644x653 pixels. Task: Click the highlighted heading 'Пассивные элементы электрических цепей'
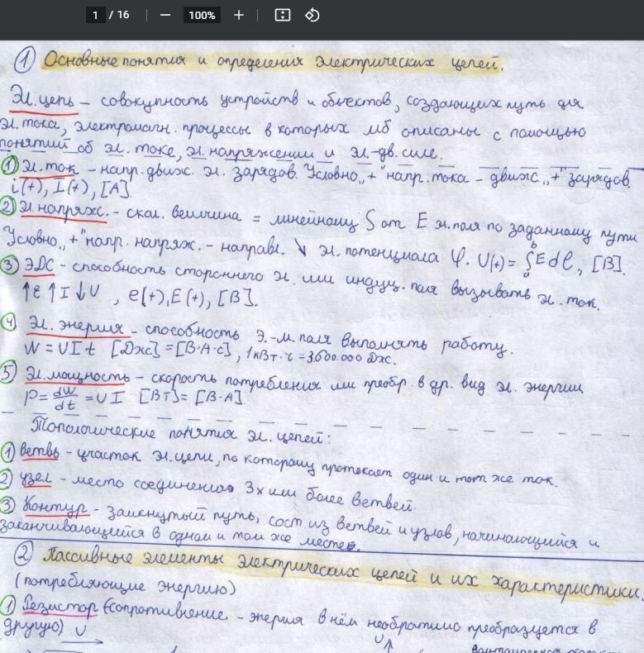(x=229, y=562)
